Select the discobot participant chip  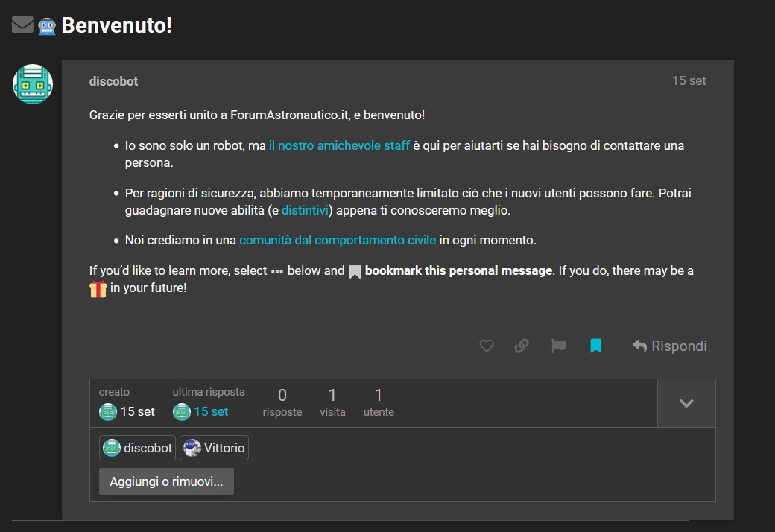(137, 448)
